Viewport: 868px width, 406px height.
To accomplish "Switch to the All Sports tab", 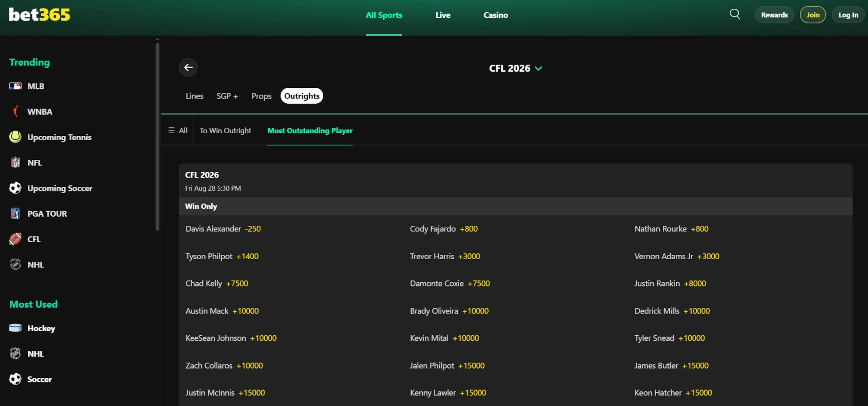I will click(x=384, y=15).
